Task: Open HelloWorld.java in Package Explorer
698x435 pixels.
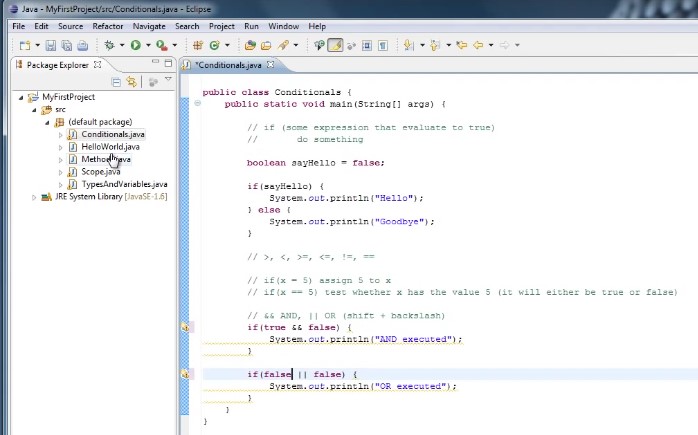Action: coord(110,147)
